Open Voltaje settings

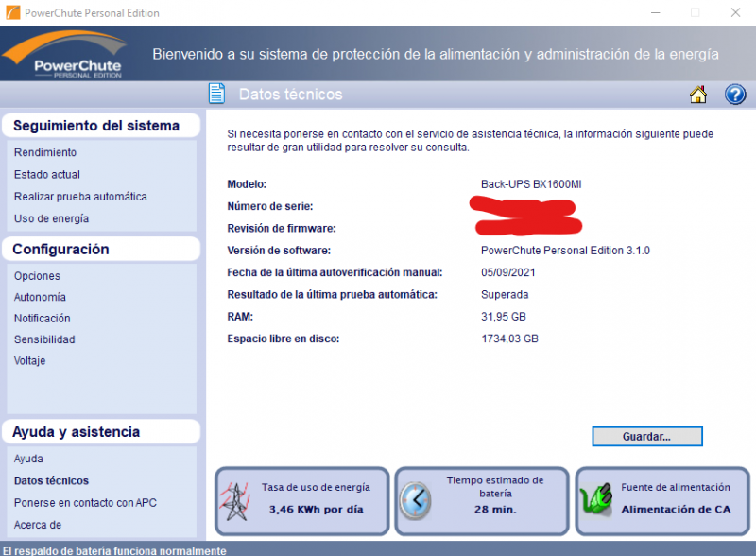point(30,361)
